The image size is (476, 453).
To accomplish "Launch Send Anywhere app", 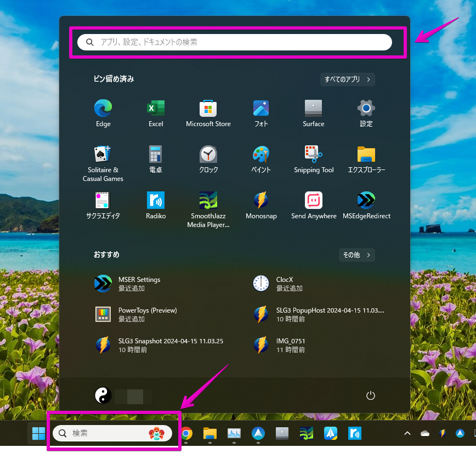I will click(314, 205).
